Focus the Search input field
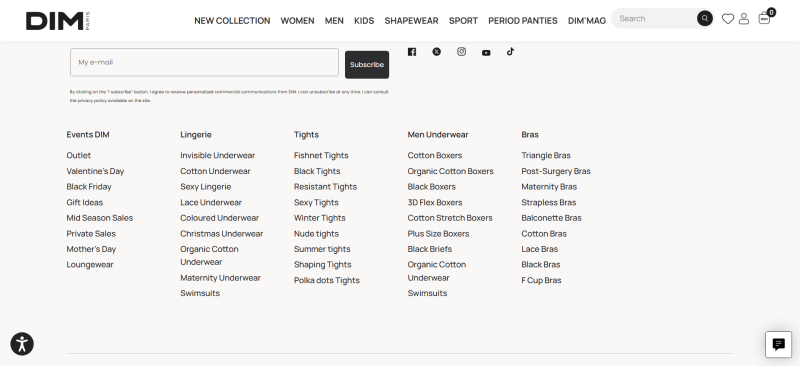 (655, 18)
